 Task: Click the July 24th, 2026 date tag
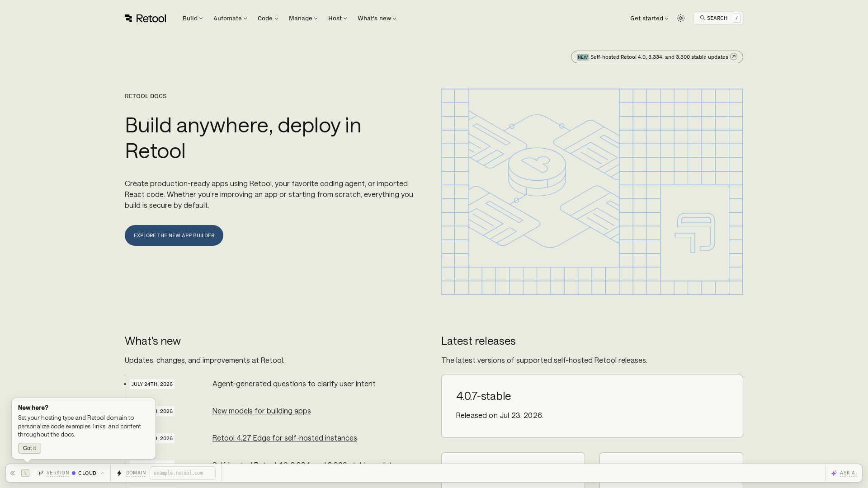coord(152,384)
